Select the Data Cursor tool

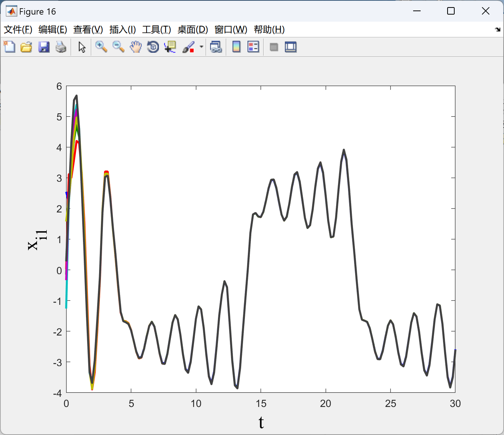[x=170, y=47]
